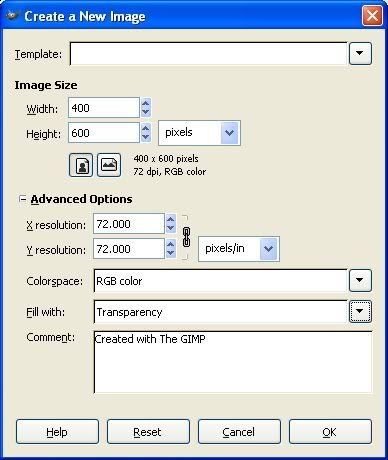Open the Fill with dropdown arrow

tap(360, 311)
